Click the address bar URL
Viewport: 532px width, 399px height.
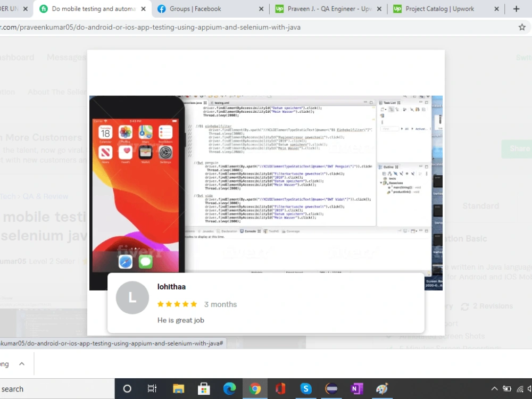pos(151,27)
